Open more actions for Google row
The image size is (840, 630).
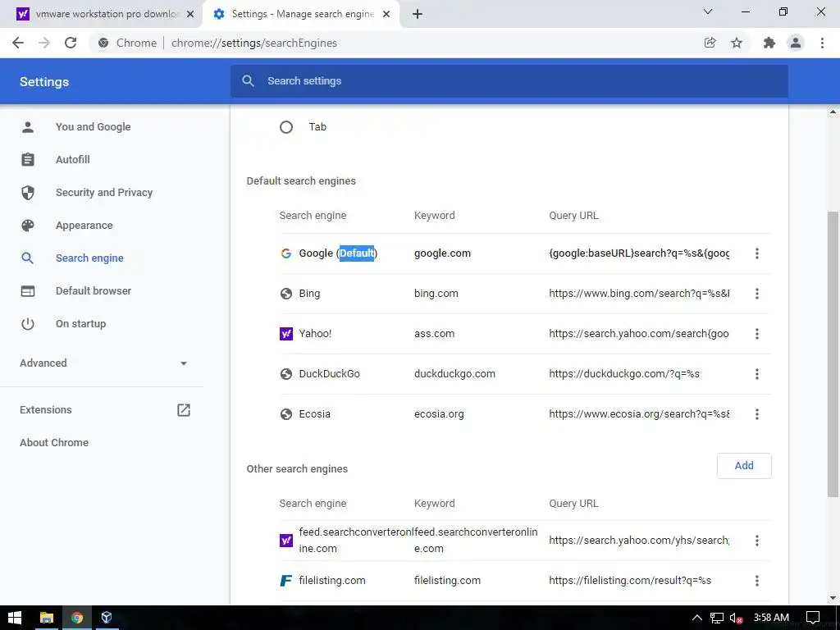(757, 253)
